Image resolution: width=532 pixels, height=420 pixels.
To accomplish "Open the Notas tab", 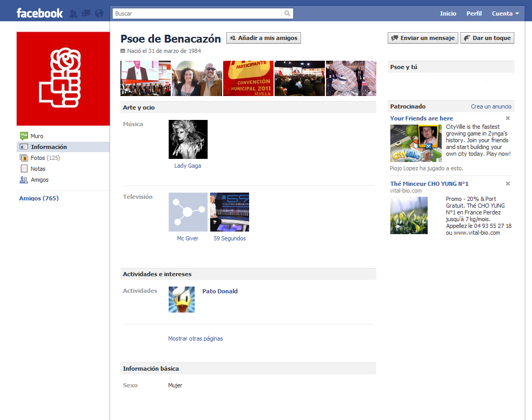I will point(63,169).
